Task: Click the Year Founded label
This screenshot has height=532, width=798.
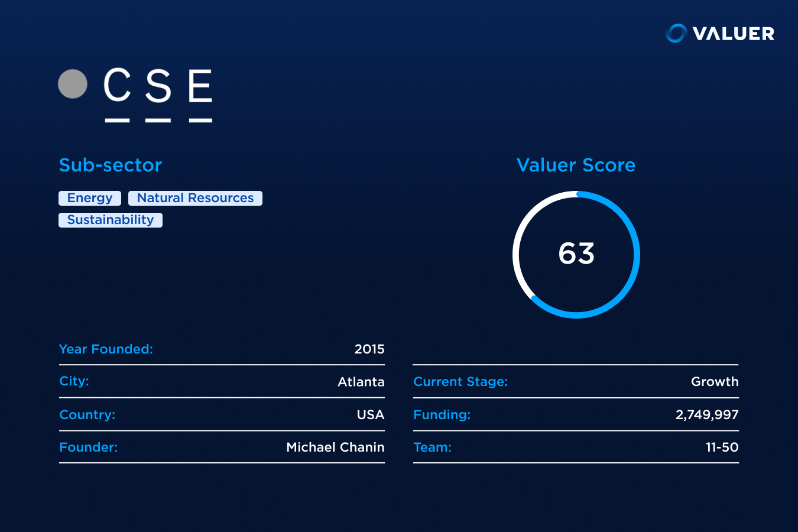Action: pyautogui.click(x=106, y=349)
